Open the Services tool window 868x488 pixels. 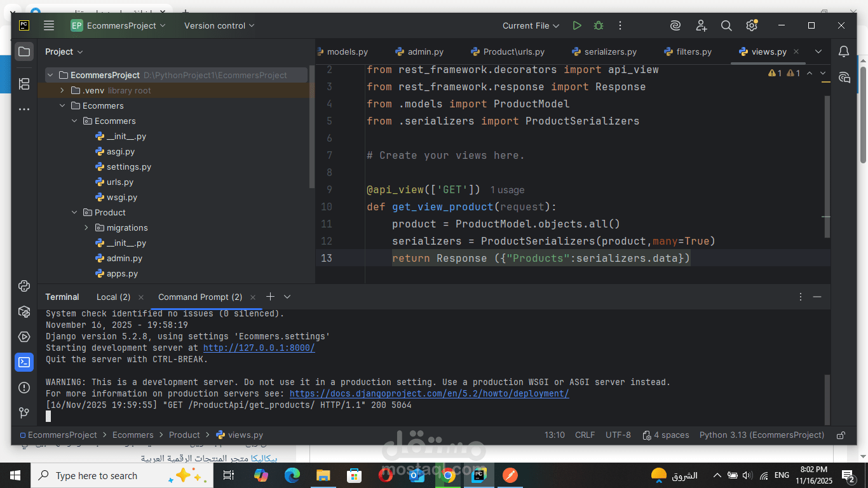[x=24, y=337]
